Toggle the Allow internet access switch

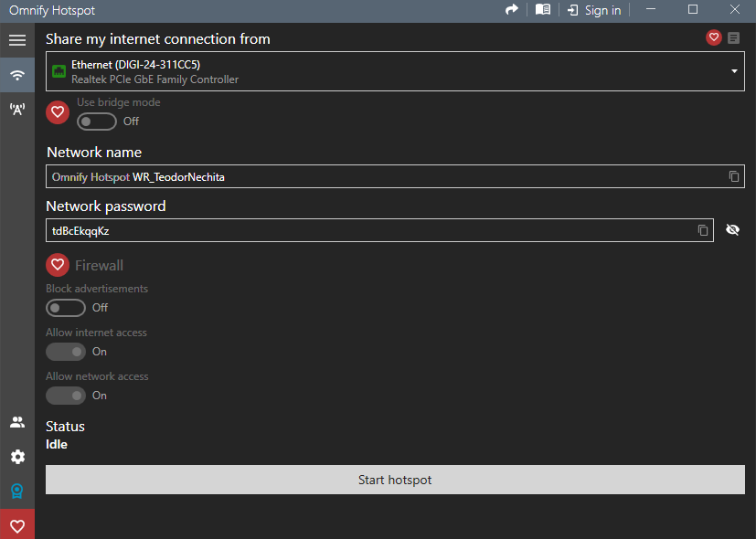click(66, 352)
